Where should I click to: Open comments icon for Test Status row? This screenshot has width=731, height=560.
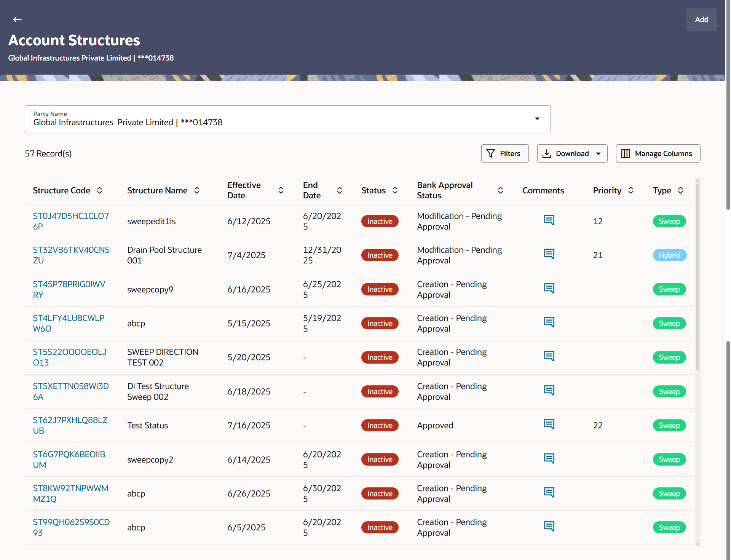(549, 424)
